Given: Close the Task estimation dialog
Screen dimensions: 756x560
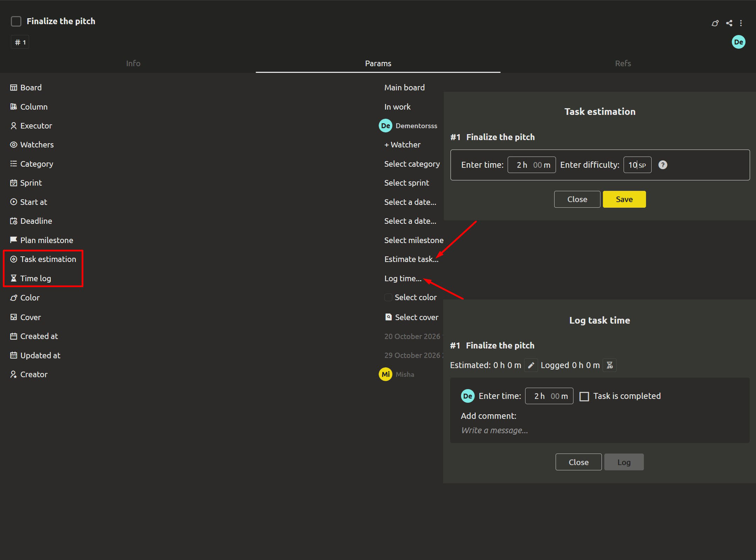Looking at the screenshot, I should click(577, 199).
